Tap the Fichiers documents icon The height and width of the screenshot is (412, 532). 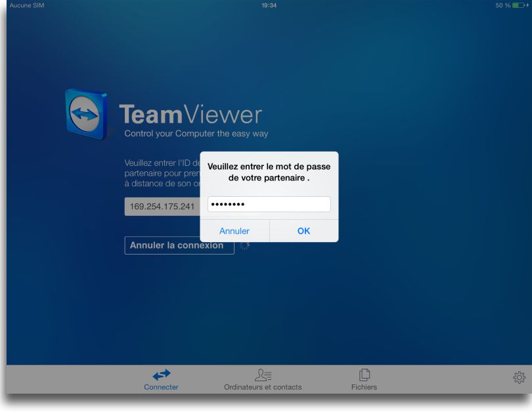(x=364, y=375)
